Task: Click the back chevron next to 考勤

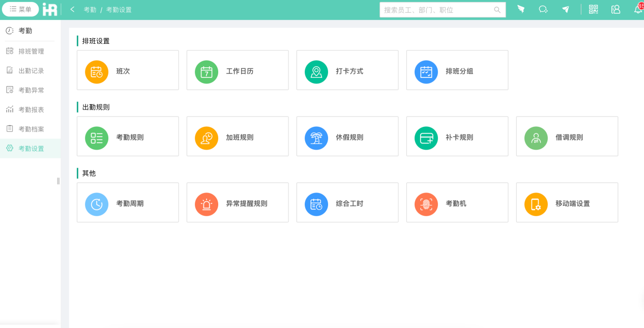Action: click(x=72, y=9)
